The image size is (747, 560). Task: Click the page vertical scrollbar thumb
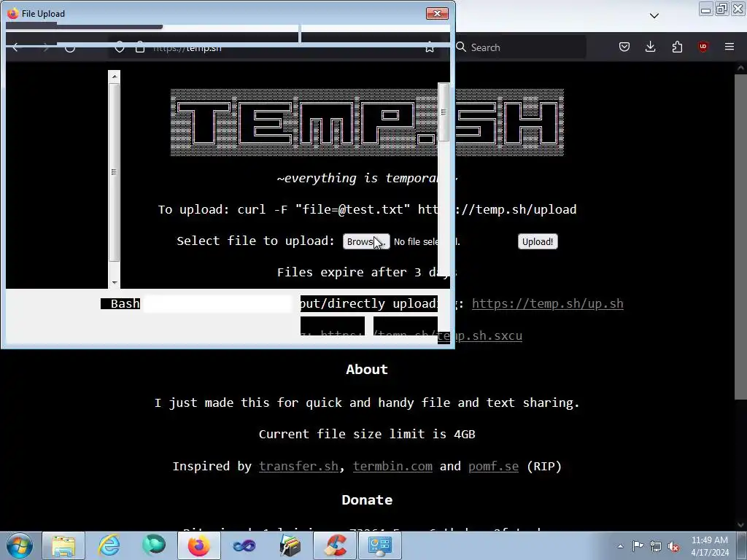740,236
